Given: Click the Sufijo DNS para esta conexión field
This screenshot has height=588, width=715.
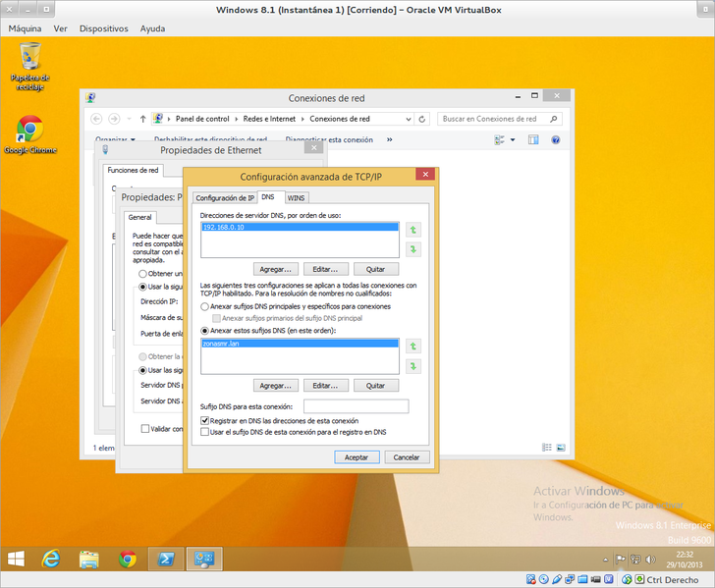Looking at the screenshot, I should coord(357,406).
